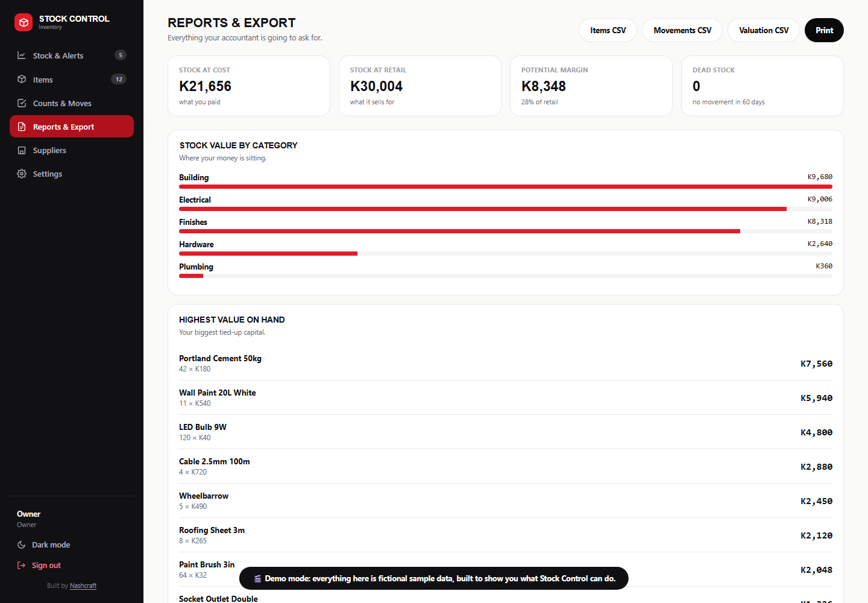Go to the Items section
Viewport: 868px width, 603px height.
tap(72, 80)
